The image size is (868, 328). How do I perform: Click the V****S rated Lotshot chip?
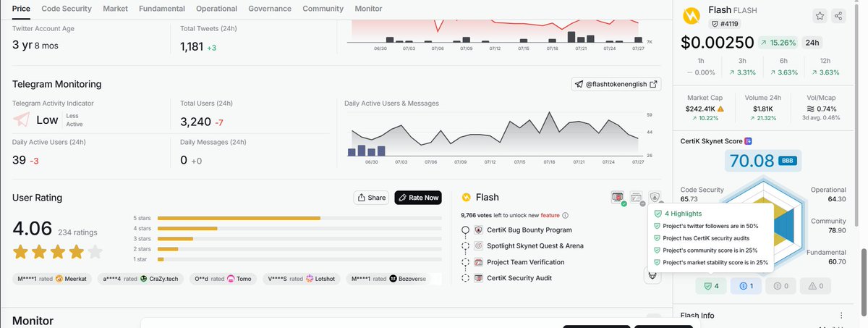click(302, 279)
